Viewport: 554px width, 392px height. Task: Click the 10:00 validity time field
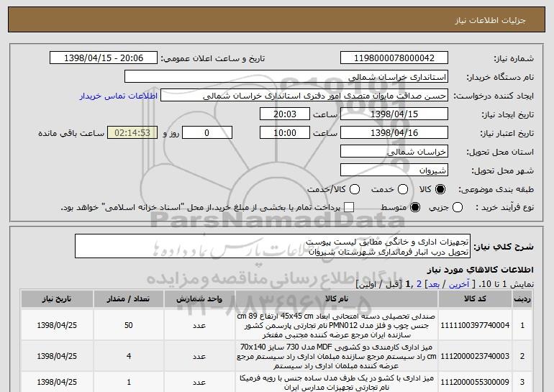(285, 133)
